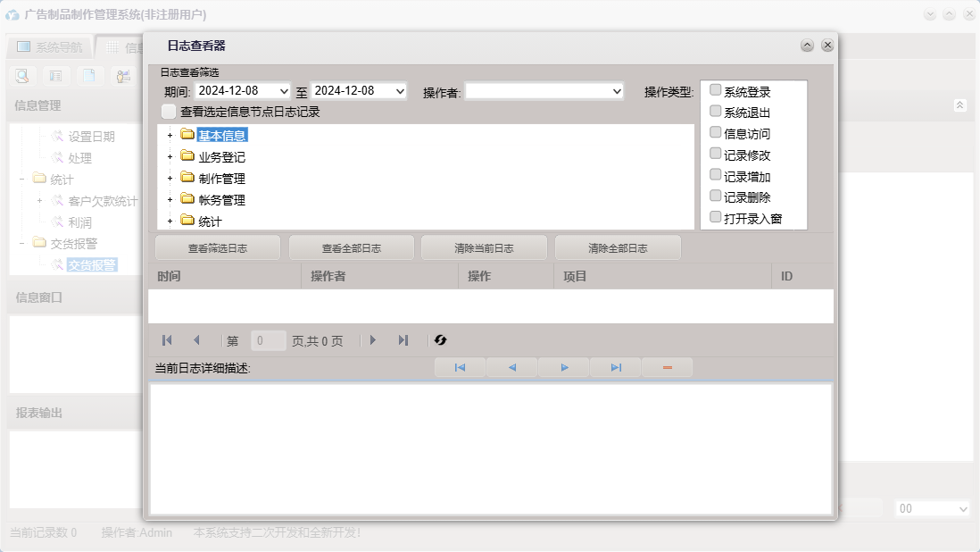Click the double-chevron collapse icon at right panel
Viewport: 980px width, 552px height.
pyautogui.click(x=960, y=105)
